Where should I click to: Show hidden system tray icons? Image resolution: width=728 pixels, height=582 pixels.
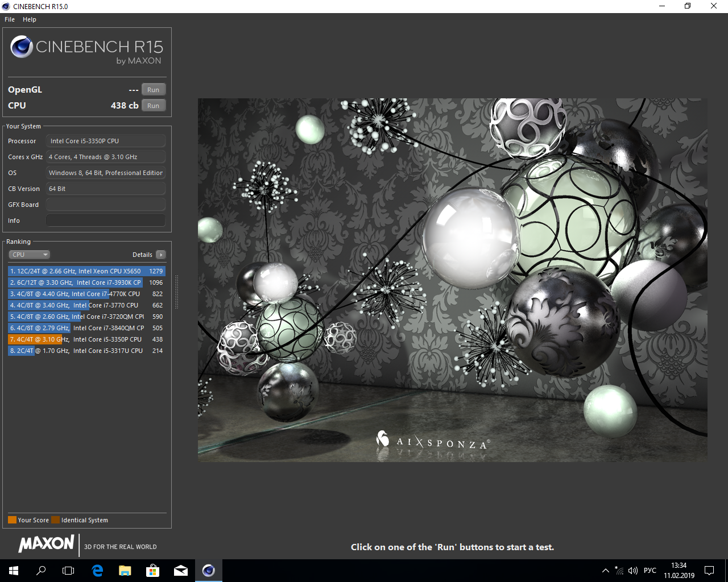[606, 571]
